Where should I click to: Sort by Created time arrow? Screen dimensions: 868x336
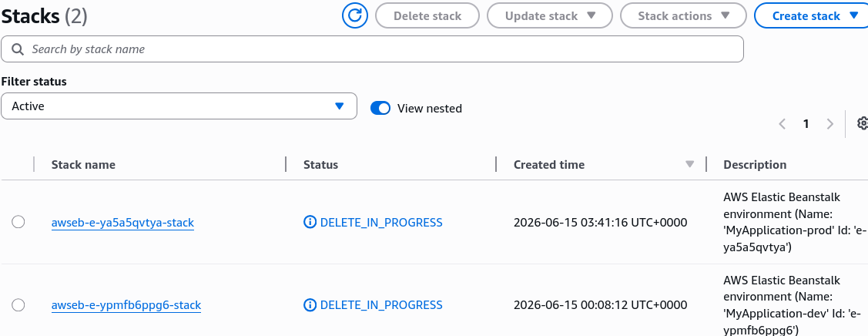coord(690,164)
